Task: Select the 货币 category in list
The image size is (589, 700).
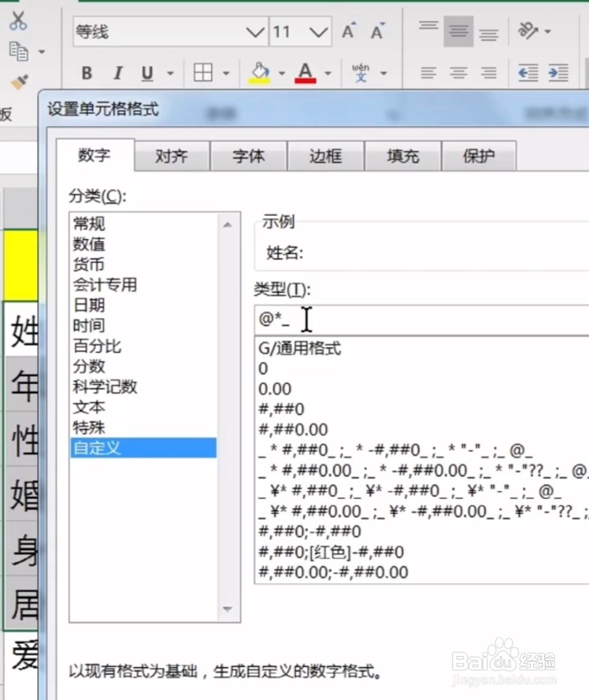Action: pos(89,265)
